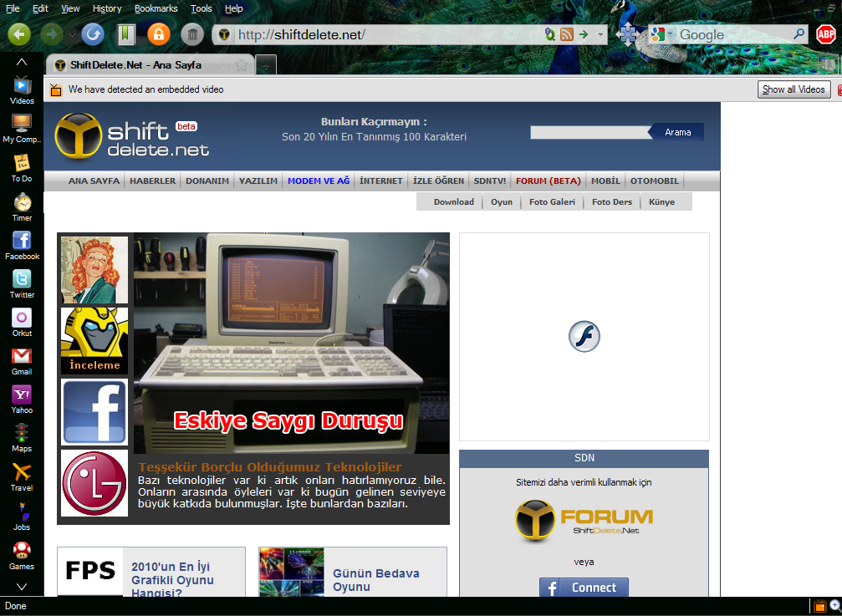Open Jobs from the sidebar
This screenshot has width=842, height=616.
[x=22, y=517]
